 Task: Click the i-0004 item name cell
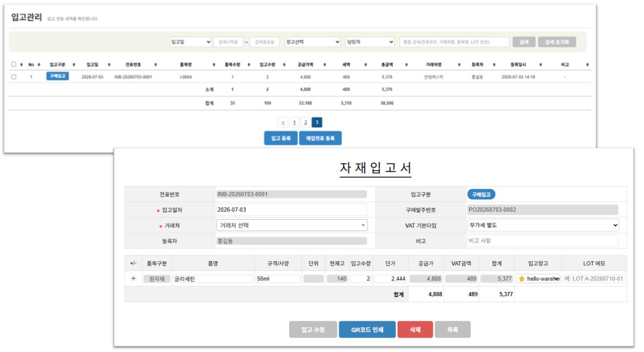[x=185, y=77]
